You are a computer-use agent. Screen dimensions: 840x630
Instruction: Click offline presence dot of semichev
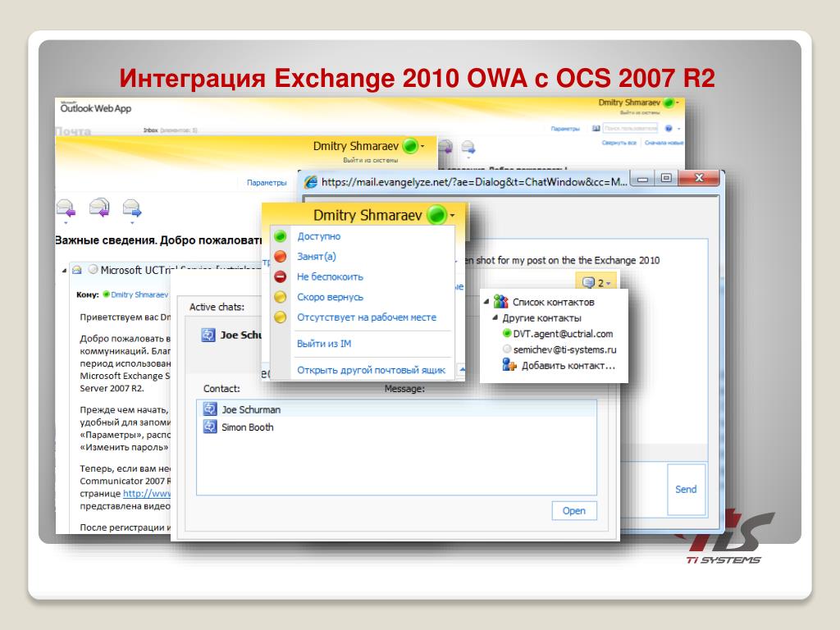pos(507,349)
